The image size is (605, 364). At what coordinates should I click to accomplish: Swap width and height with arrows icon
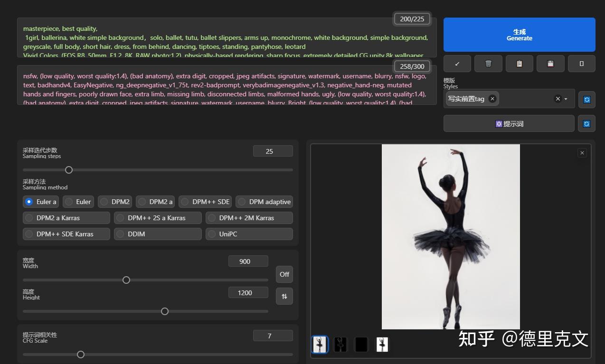click(x=284, y=296)
